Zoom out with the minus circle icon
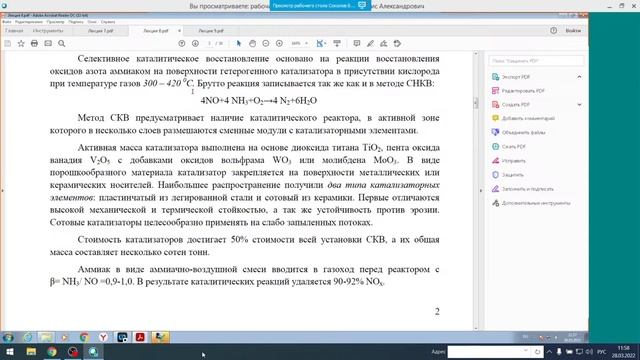Image resolution: width=640 pixels, height=360 pixels. tap(266, 43)
